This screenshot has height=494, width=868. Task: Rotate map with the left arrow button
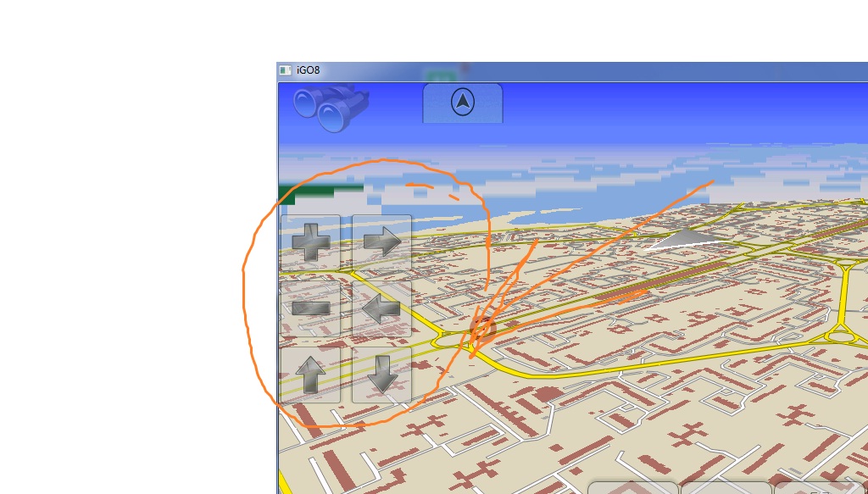(x=382, y=308)
